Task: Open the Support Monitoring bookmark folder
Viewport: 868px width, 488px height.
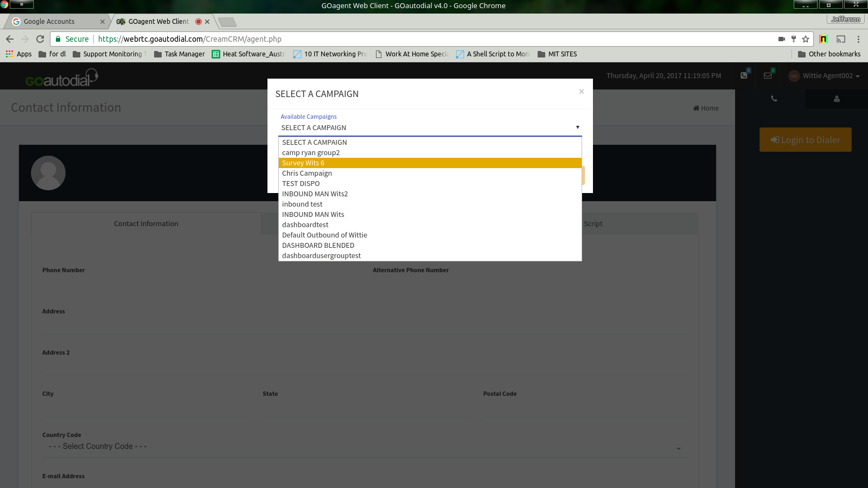Action: click(x=110, y=54)
